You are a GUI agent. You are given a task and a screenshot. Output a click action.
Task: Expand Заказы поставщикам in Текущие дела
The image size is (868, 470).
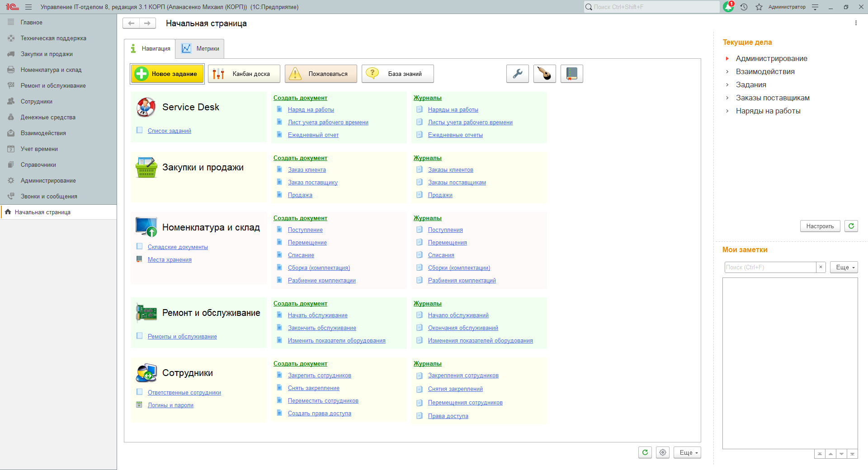[727, 98]
